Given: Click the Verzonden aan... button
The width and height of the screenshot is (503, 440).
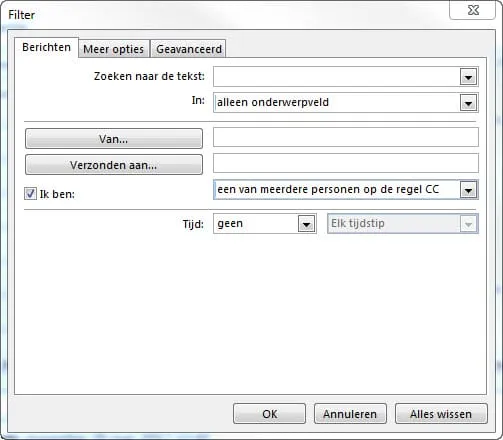Looking at the screenshot, I should point(114,165).
